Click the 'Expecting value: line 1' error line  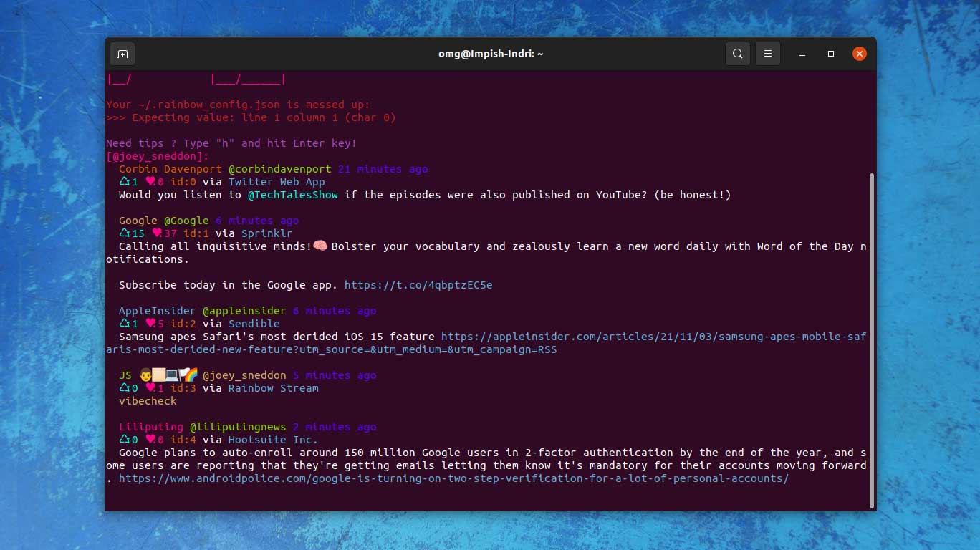pyautogui.click(x=251, y=117)
